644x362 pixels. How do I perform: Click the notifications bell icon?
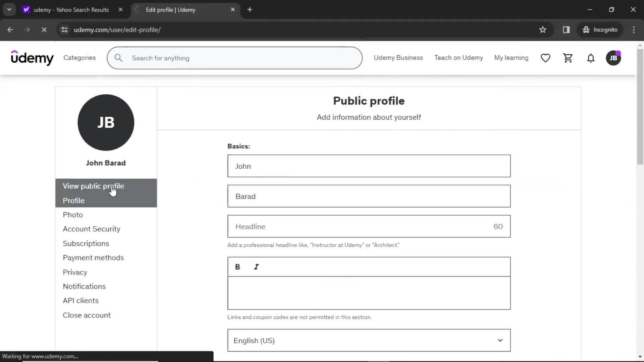(x=590, y=57)
